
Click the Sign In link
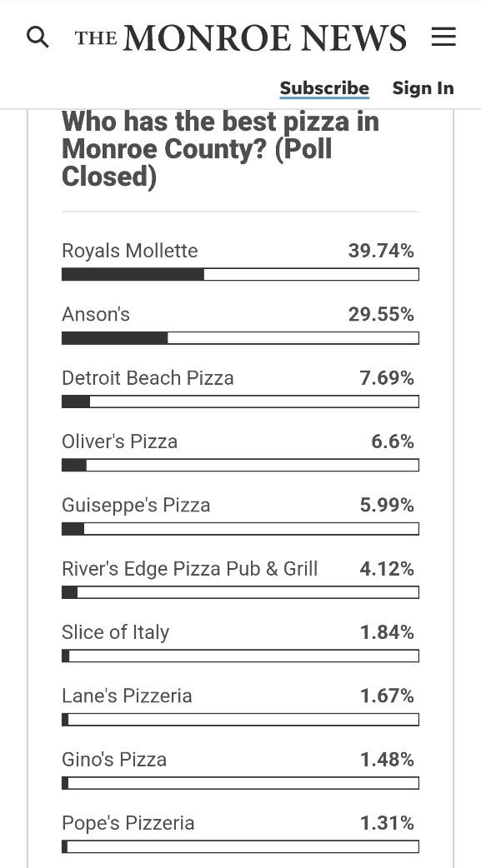tap(423, 88)
